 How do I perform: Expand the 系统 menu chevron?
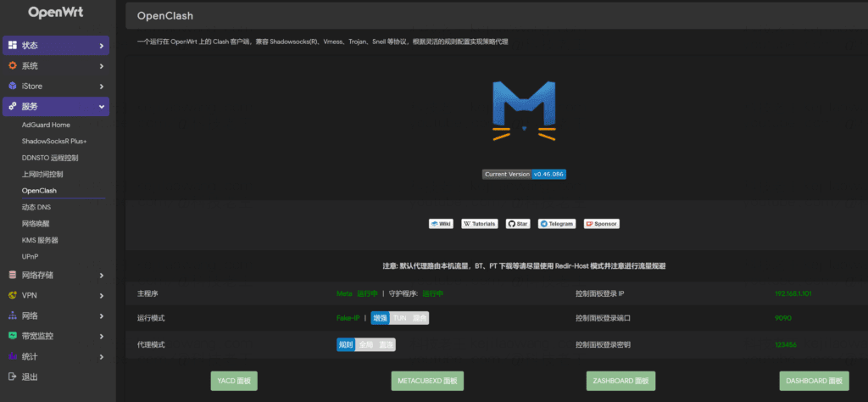102,66
